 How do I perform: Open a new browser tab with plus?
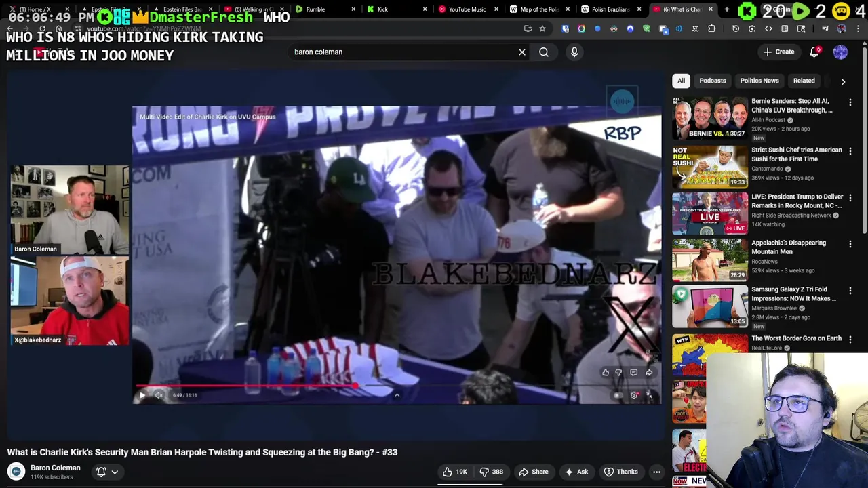point(727,9)
